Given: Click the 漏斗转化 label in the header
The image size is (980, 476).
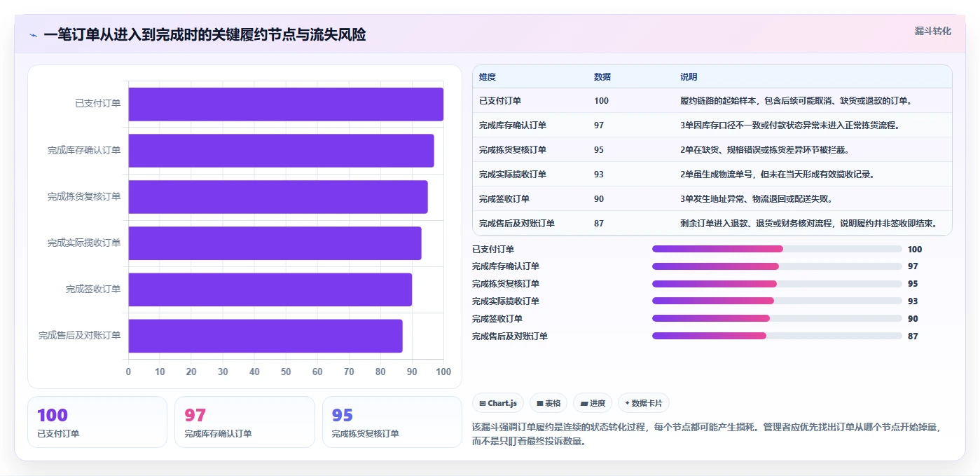Looking at the screenshot, I should point(932,31).
